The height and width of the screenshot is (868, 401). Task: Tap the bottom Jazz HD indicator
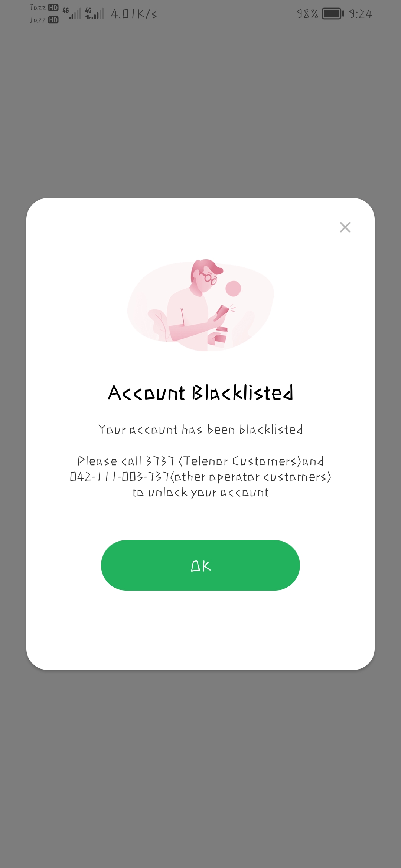44,20
